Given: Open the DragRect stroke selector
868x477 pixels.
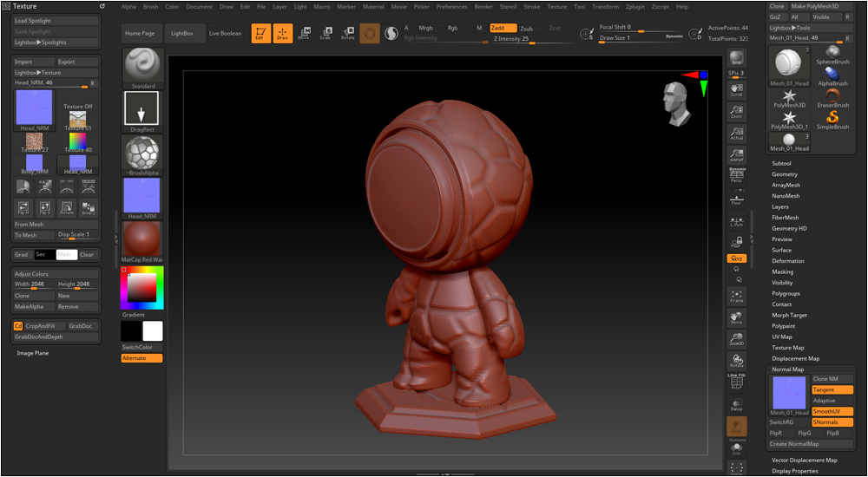Looking at the screenshot, I should pyautogui.click(x=141, y=109).
